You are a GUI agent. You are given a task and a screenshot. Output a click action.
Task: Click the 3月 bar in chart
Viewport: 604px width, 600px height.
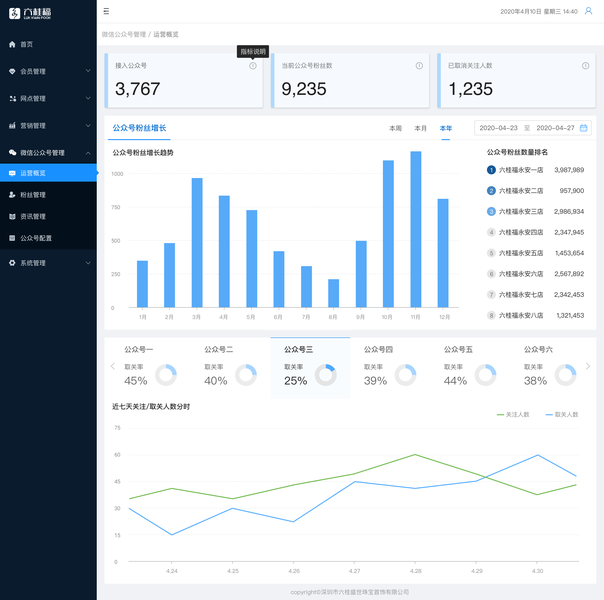coord(197,243)
